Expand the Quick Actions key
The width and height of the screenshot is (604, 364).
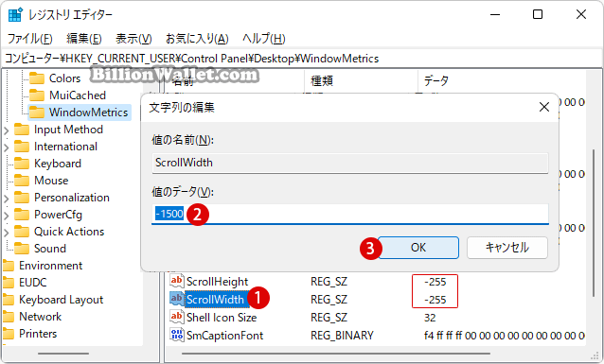pyautogui.click(x=7, y=232)
